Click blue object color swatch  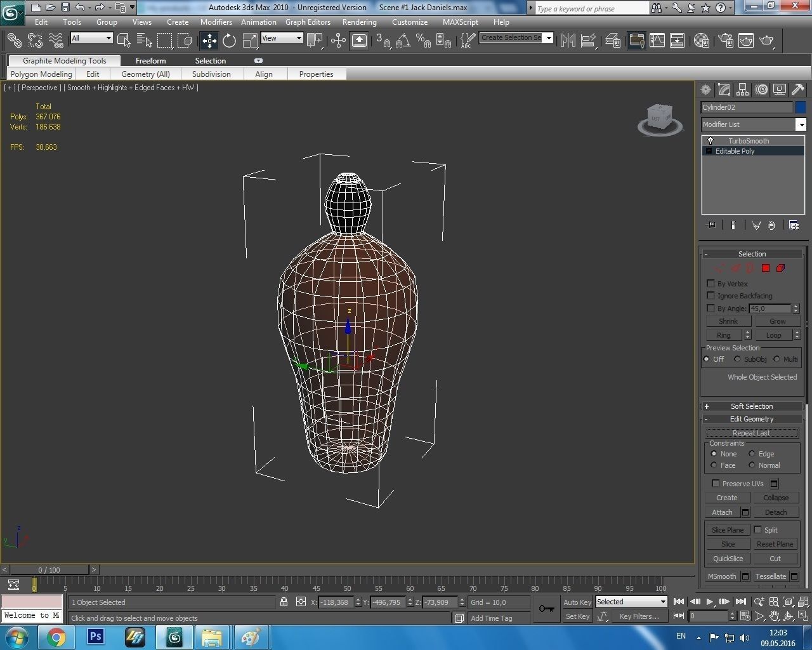(x=800, y=107)
